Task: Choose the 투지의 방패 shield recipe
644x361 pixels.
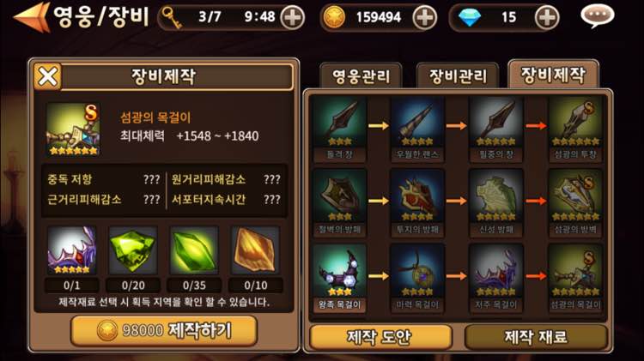Action: pos(417,202)
